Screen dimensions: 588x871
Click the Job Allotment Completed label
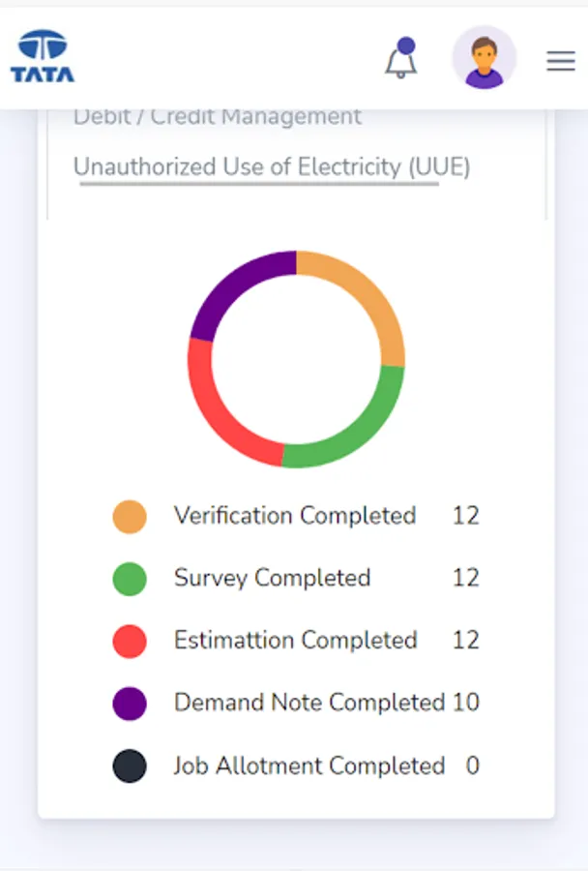coord(309,766)
